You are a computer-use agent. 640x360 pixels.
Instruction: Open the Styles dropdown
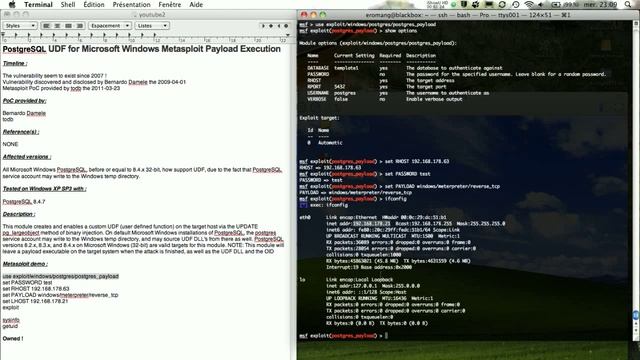click(x=20, y=26)
